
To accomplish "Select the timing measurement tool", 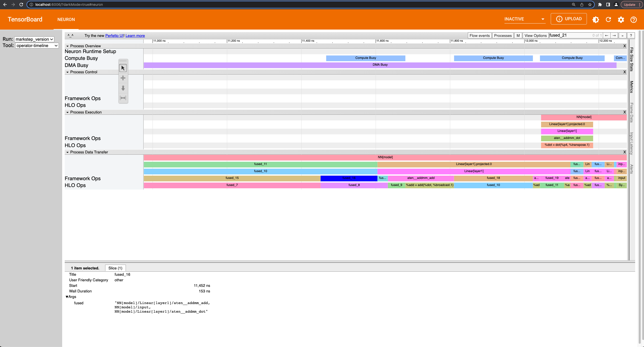I will tap(123, 98).
